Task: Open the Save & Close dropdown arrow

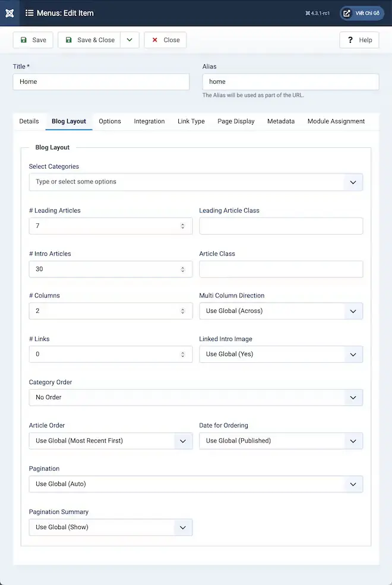Action: [x=129, y=40]
